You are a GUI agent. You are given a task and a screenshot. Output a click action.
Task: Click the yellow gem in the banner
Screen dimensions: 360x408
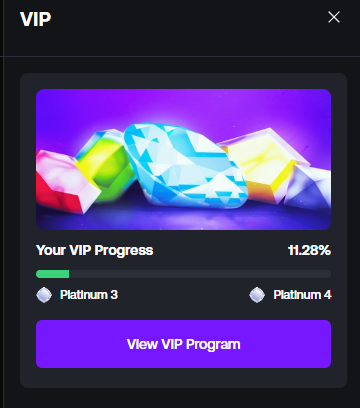point(263,165)
